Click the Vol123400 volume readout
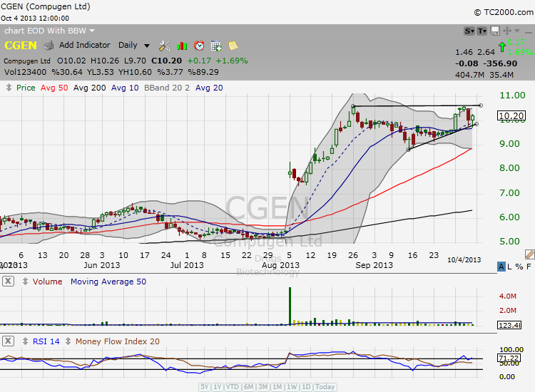Screen dimensions: 535x392 [25, 72]
